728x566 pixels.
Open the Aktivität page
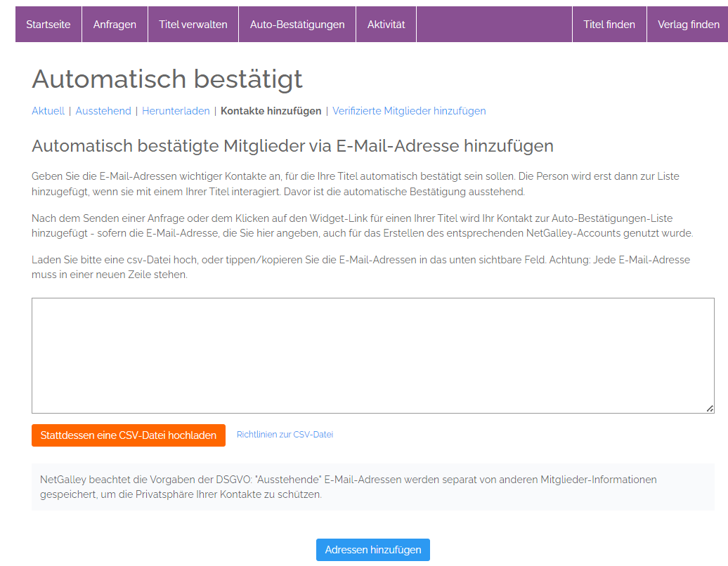386,24
